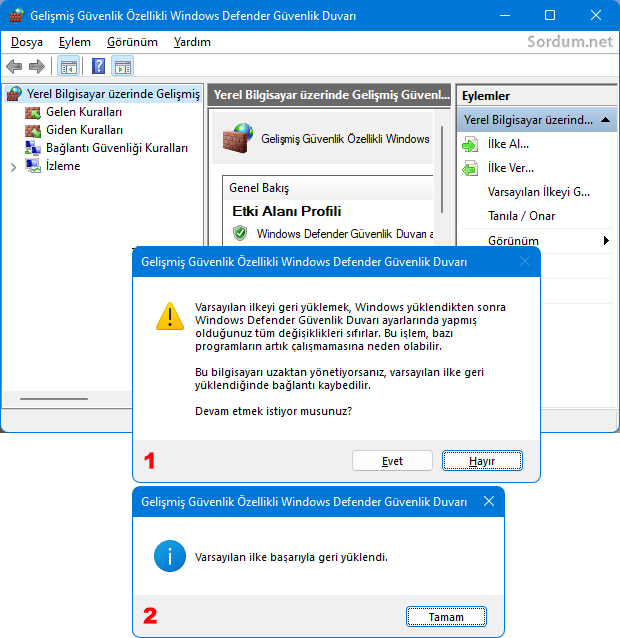Open the Dosya menu
Screen dimensions: 620x638
tap(27, 42)
